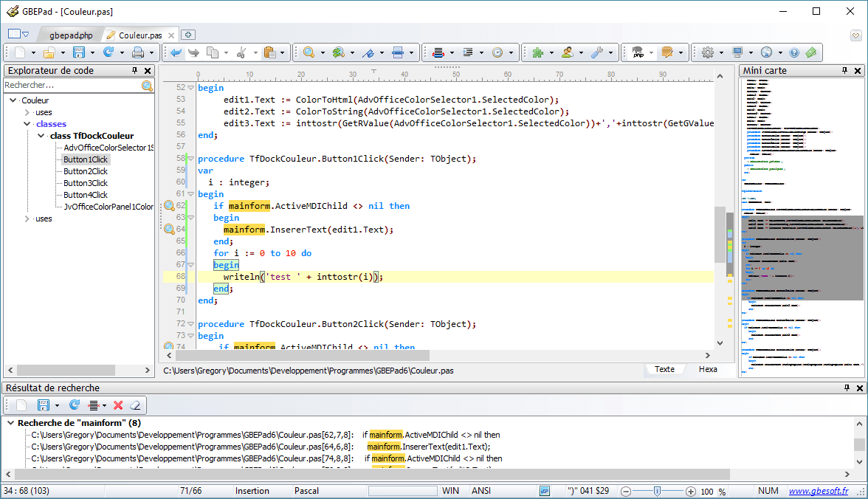The width and height of the screenshot is (868, 499).
Task: Select the Texte view tab
Action: coord(664,369)
